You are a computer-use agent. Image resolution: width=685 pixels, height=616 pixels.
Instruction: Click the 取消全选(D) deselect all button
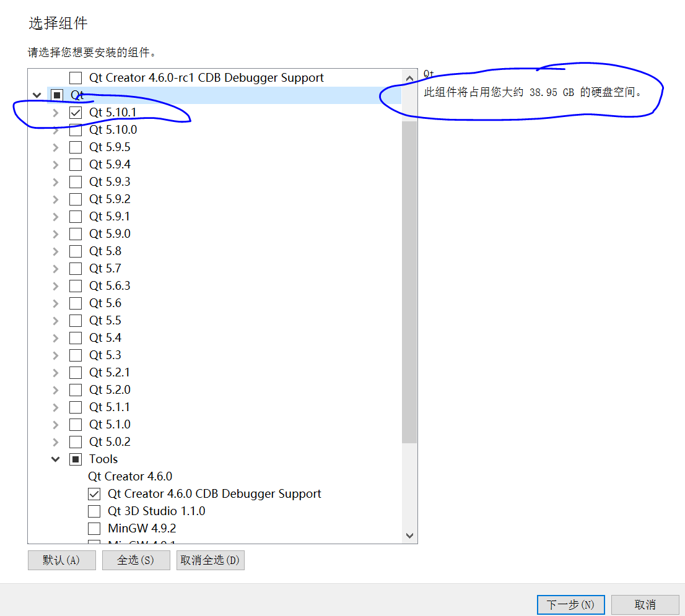[210, 560]
